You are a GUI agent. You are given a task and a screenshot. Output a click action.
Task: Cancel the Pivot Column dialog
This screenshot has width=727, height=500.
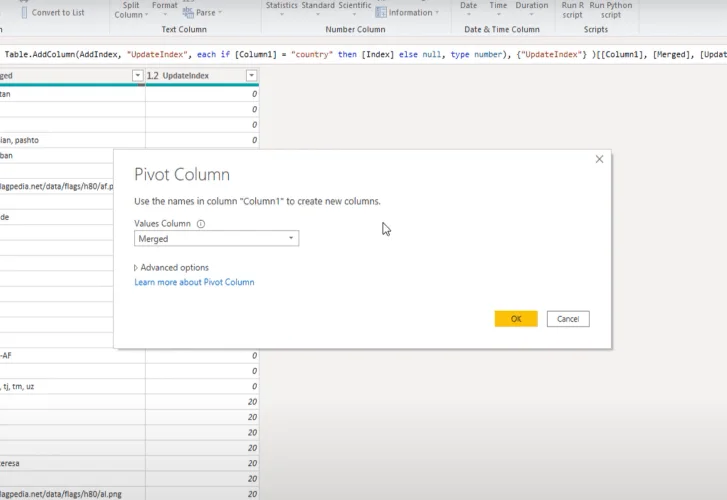pos(568,319)
